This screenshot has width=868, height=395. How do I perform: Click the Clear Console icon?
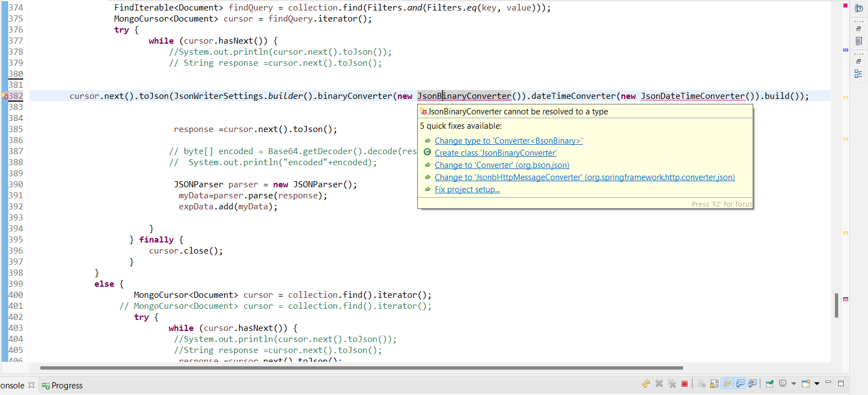[x=701, y=383]
